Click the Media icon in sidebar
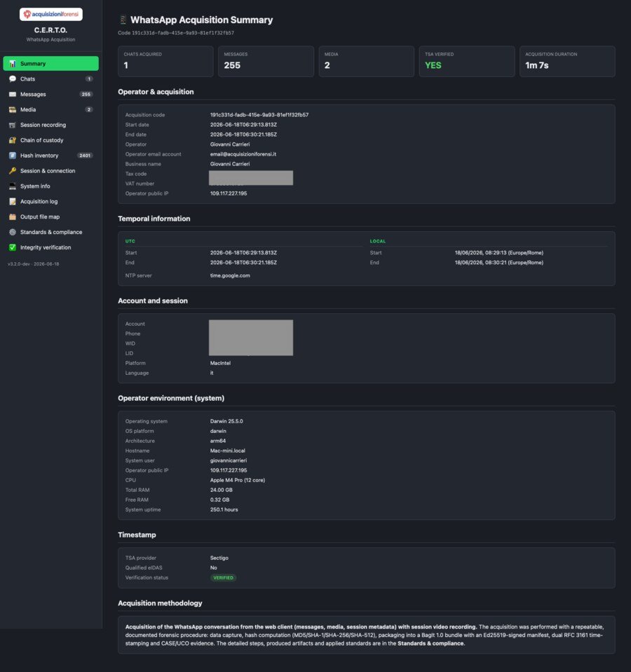The height and width of the screenshot is (672, 631). (x=13, y=110)
